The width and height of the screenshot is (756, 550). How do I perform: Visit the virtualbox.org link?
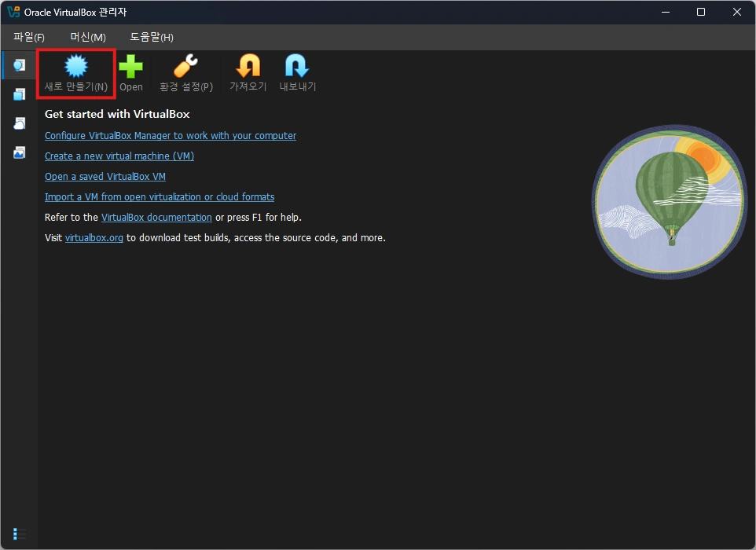tap(94, 237)
